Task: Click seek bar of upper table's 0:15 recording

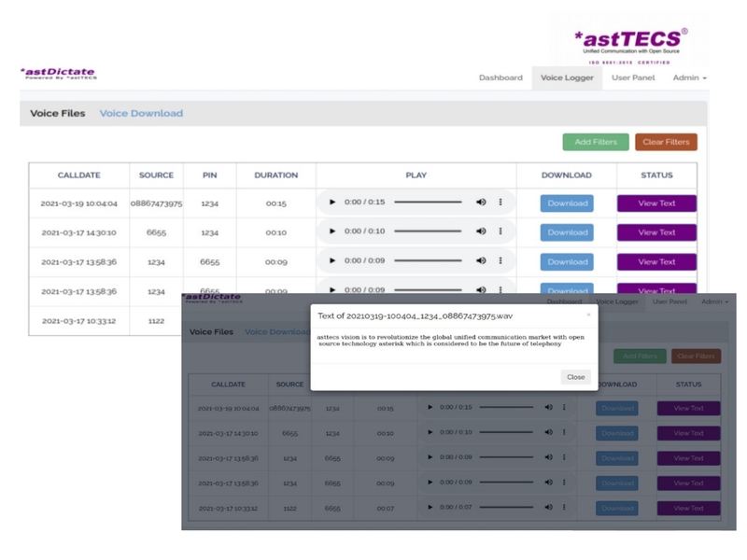Action: click(417, 203)
